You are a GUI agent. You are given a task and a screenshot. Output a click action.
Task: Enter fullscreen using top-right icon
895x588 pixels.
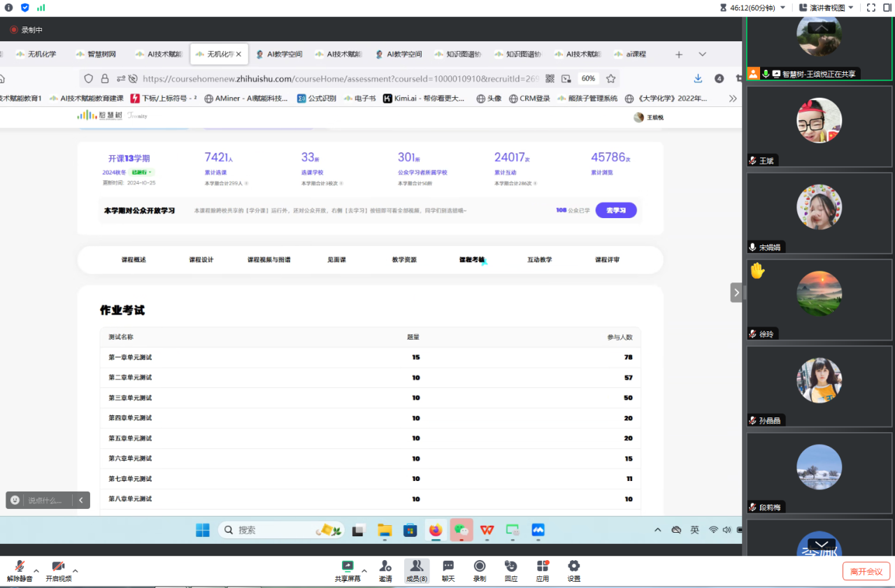[871, 8]
